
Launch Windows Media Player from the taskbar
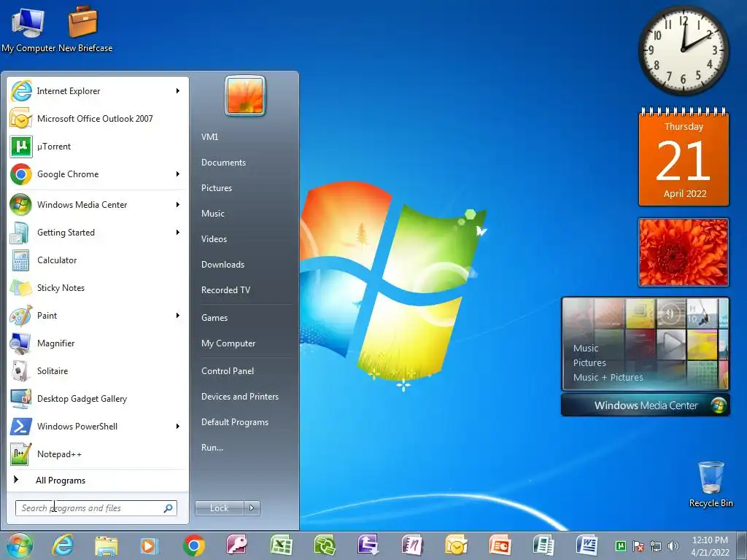(149, 546)
